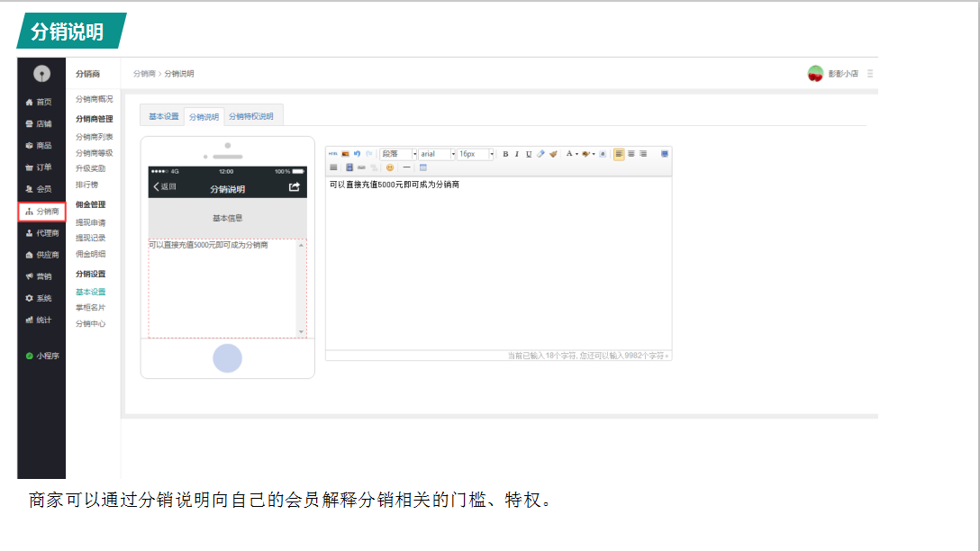This screenshot has width=980, height=551.
Task: Toggle italic text in editor toolbar
Action: tap(517, 154)
